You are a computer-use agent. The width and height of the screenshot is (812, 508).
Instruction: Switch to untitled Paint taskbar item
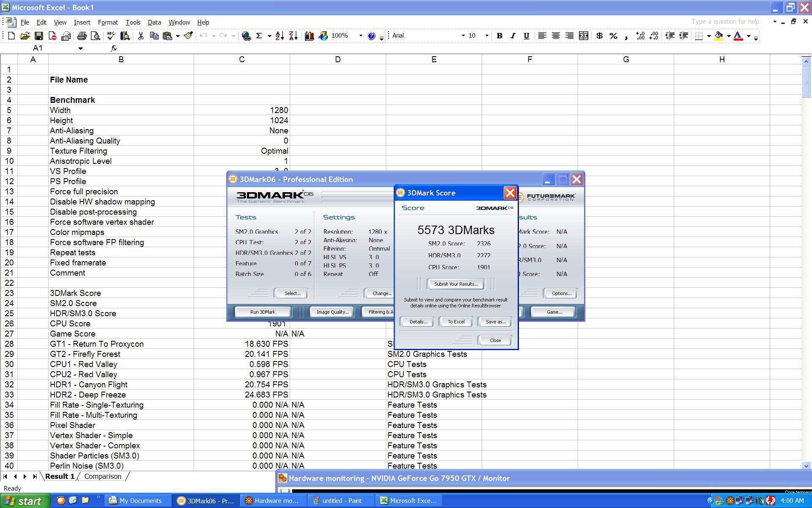[342, 501]
